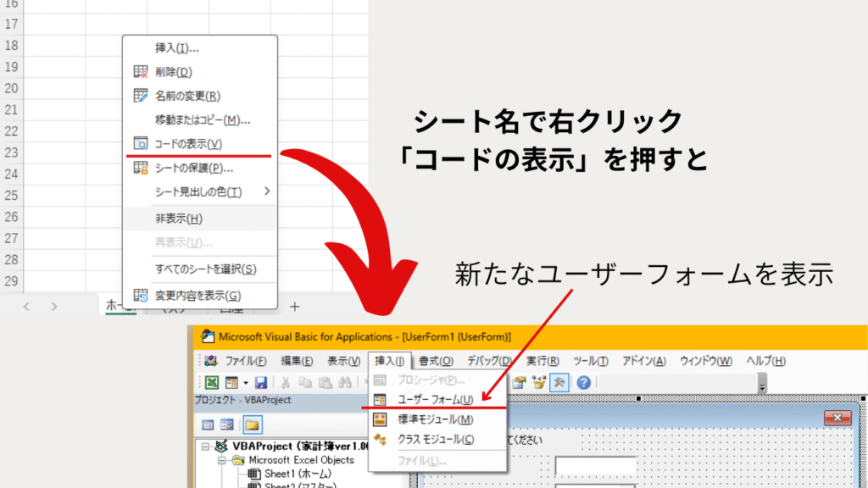Choose ユーザーフォーム(U) from the 挿入 menu
Image resolution: width=868 pixels, height=488 pixels.
(437, 400)
